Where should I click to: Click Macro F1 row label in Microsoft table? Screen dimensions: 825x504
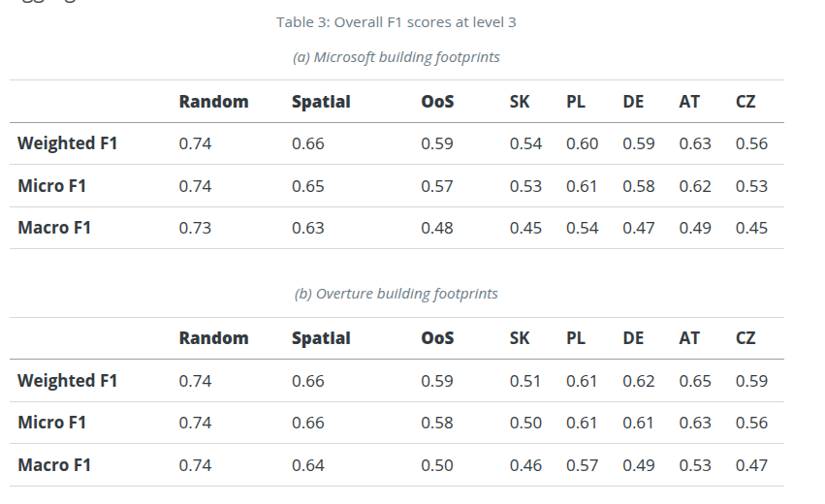point(54,228)
